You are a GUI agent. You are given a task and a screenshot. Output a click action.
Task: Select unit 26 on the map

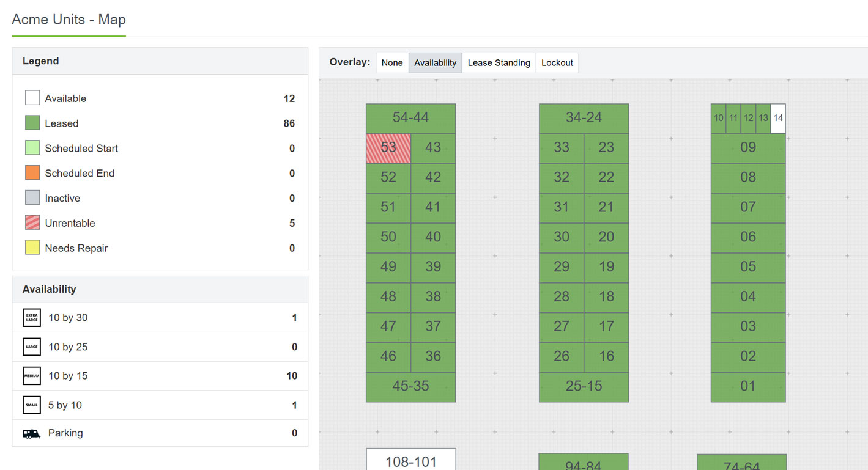[562, 357]
